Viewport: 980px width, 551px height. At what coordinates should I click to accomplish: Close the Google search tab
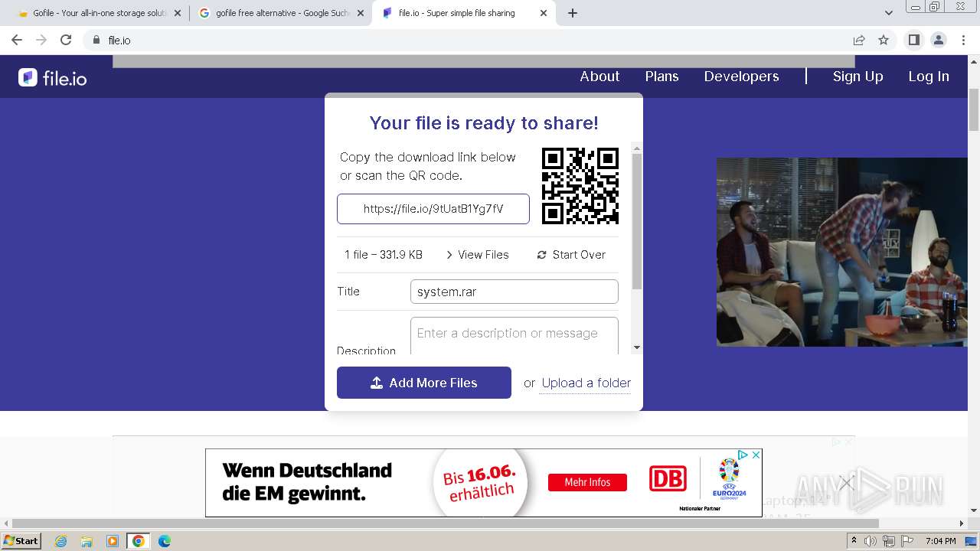click(x=361, y=13)
